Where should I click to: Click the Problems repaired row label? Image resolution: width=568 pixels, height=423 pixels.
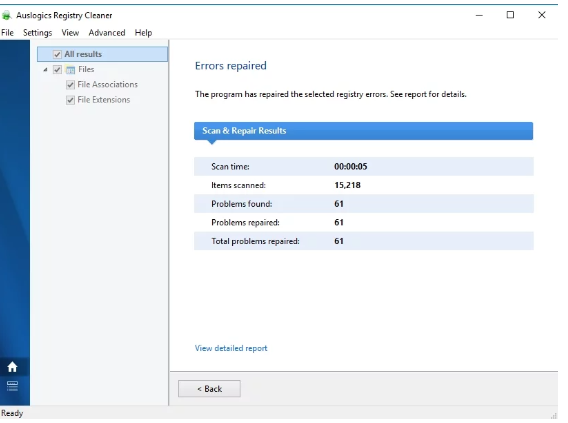(245, 222)
